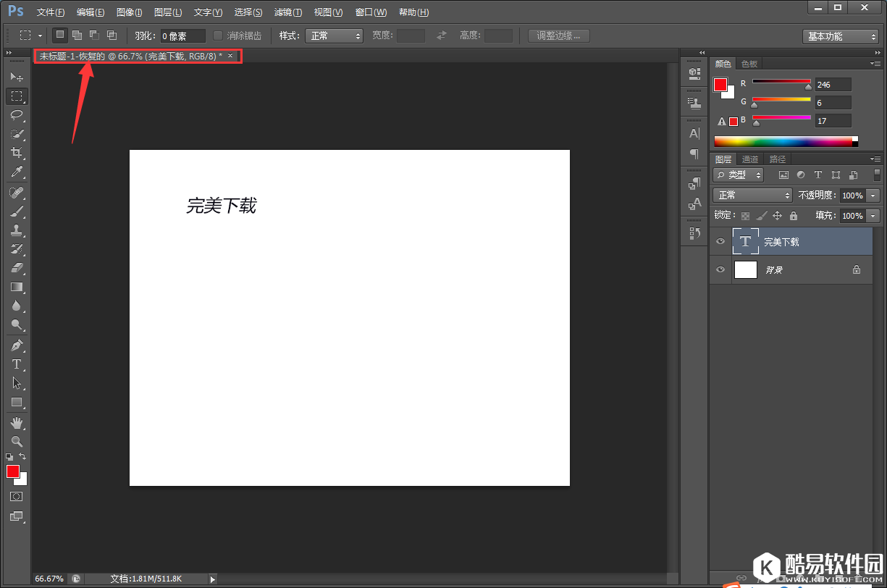Select the Zoom tool in toolbox
Image resolution: width=887 pixels, height=588 pixels.
(x=17, y=441)
